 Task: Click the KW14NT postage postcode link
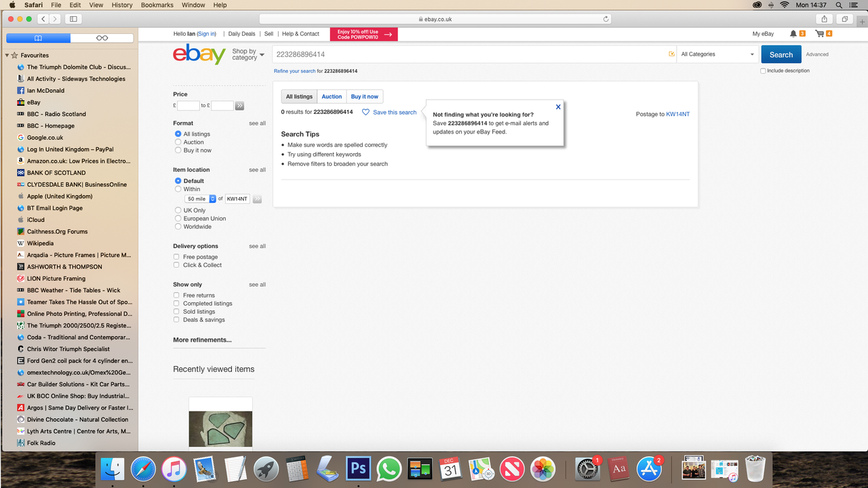pos(678,114)
